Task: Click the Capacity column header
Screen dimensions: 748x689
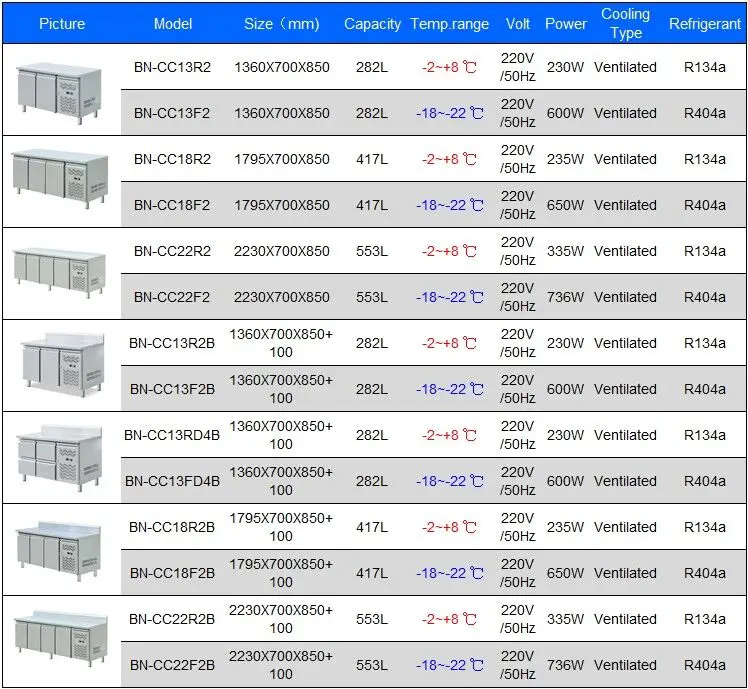Action: (x=372, y=24)
